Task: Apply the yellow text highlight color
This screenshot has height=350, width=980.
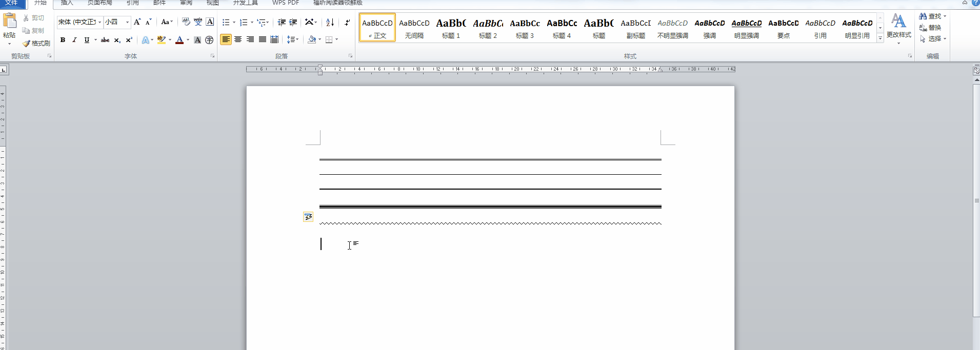Action: tap(162, 40)
